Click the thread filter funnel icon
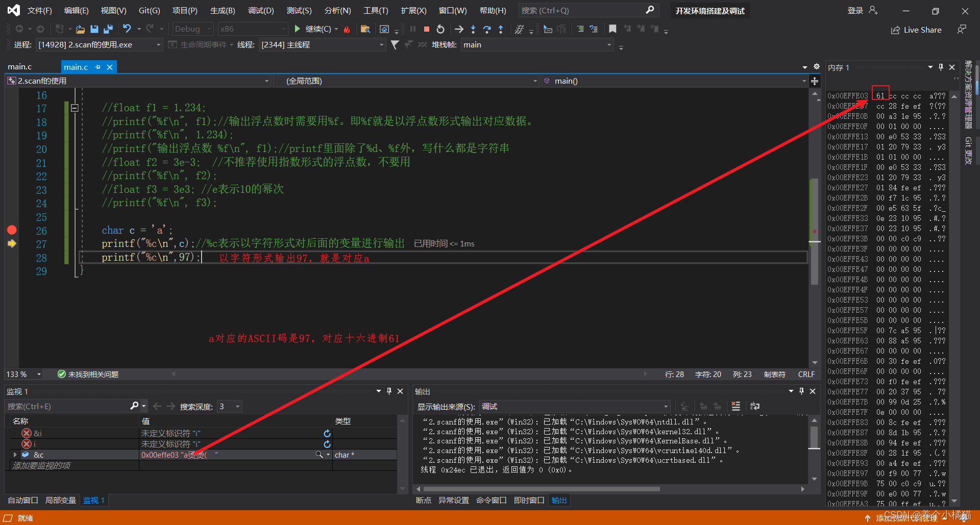 pyautogui.click(x=395, y=45)
